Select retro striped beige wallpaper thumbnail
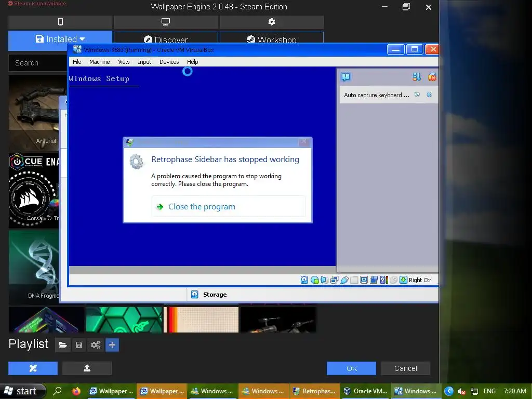The height and width of the screenshot is (399, 532). 201,320
